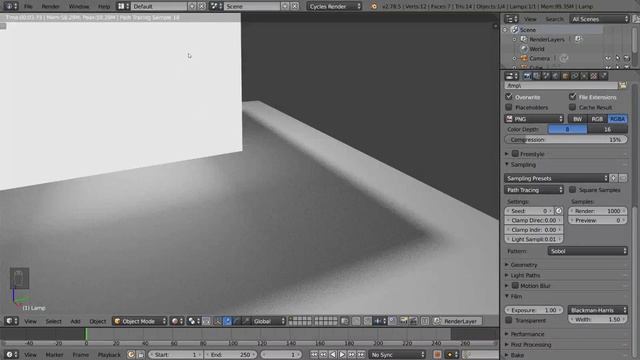
Task: Select the Scene item in outliner
Action: pyautogui.click(x=527, y=30)
